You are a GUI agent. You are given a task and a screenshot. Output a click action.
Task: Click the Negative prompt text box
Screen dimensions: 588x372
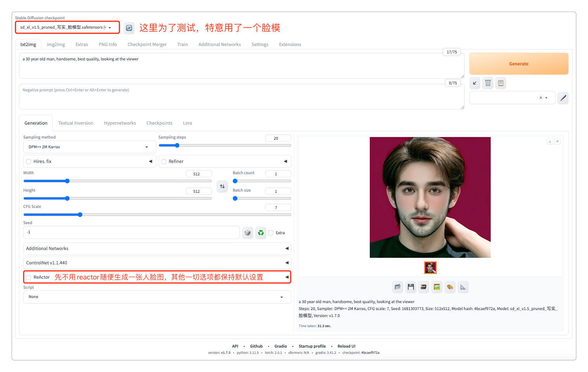(241, 97)
